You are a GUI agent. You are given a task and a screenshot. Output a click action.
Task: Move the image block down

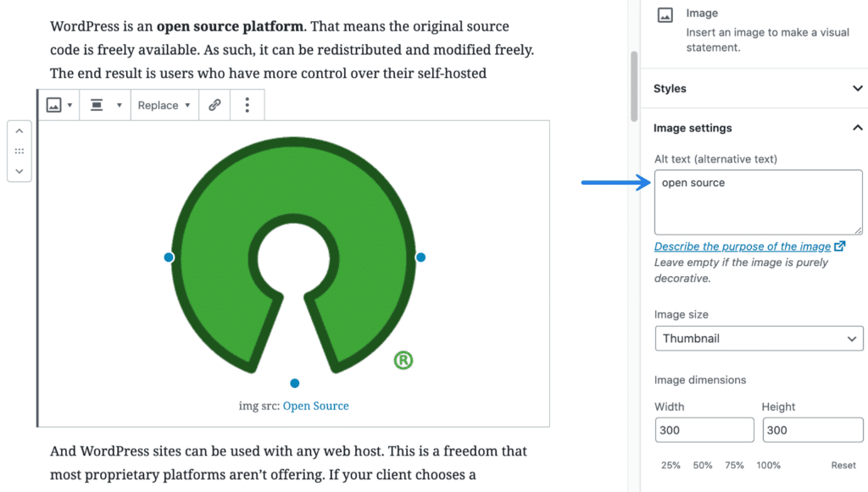point(19,171)
